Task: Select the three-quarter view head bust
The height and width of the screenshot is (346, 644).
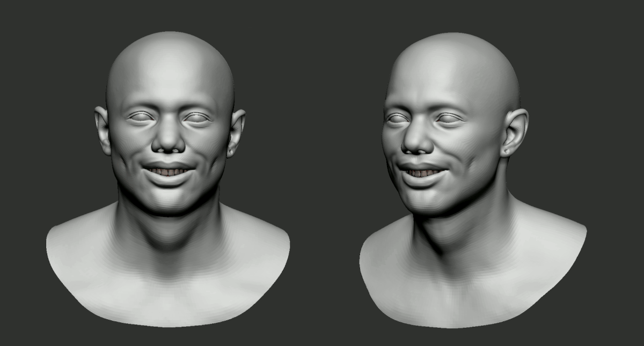Action: (x=472, y=180)
